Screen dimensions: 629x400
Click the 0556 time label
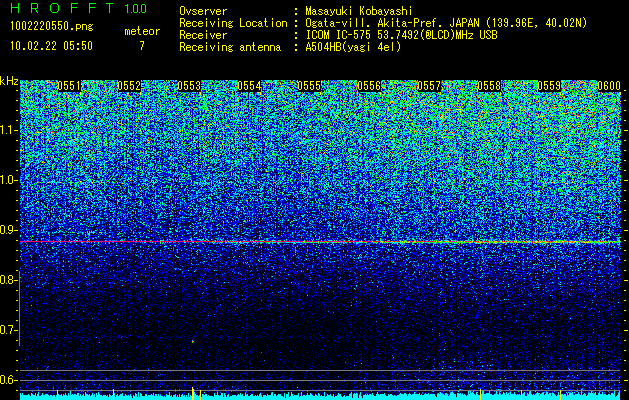pos(369,86)
